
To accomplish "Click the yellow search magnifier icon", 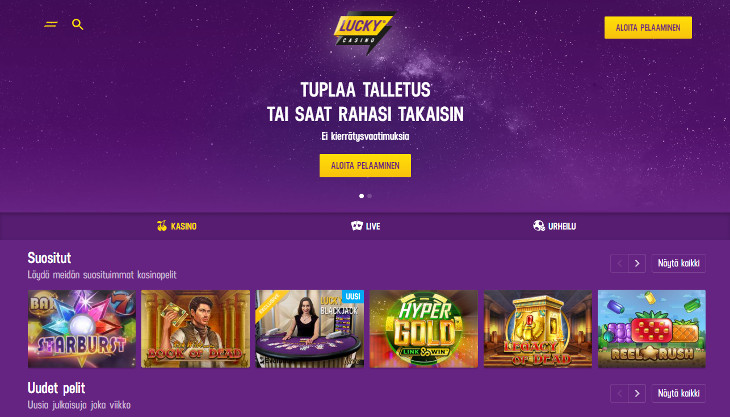I will pyautogui.click(x=78, y=24).
